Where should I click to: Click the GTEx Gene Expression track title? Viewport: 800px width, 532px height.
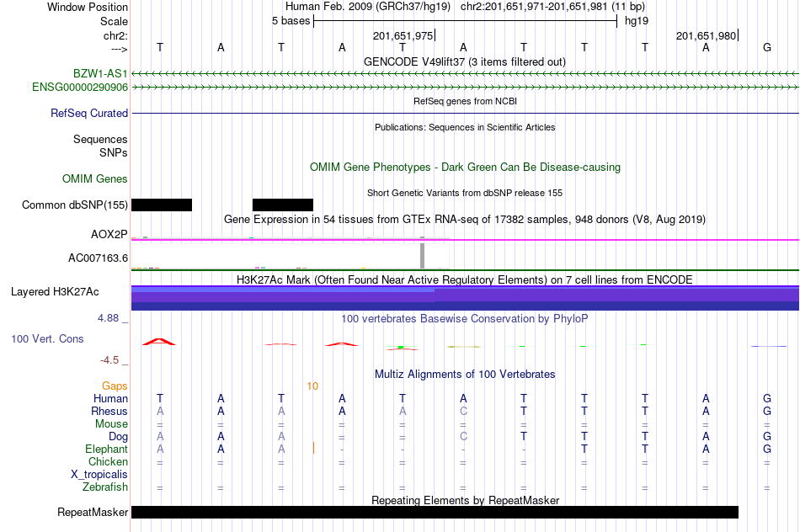pos(465,220)
